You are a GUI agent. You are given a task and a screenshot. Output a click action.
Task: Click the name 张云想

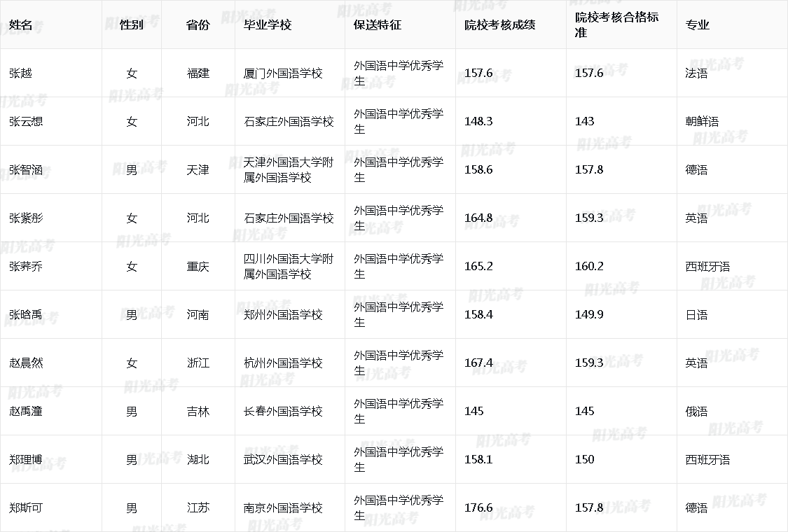26,122
